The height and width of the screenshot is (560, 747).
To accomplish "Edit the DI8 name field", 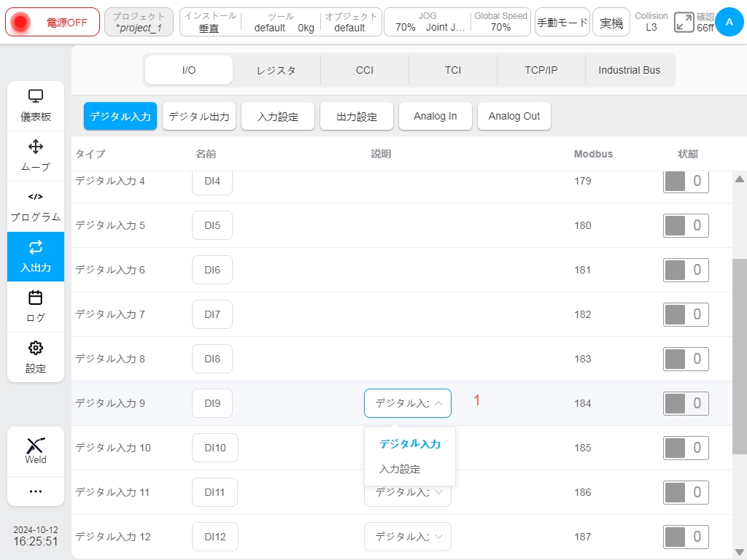I will tap(212, 359).
